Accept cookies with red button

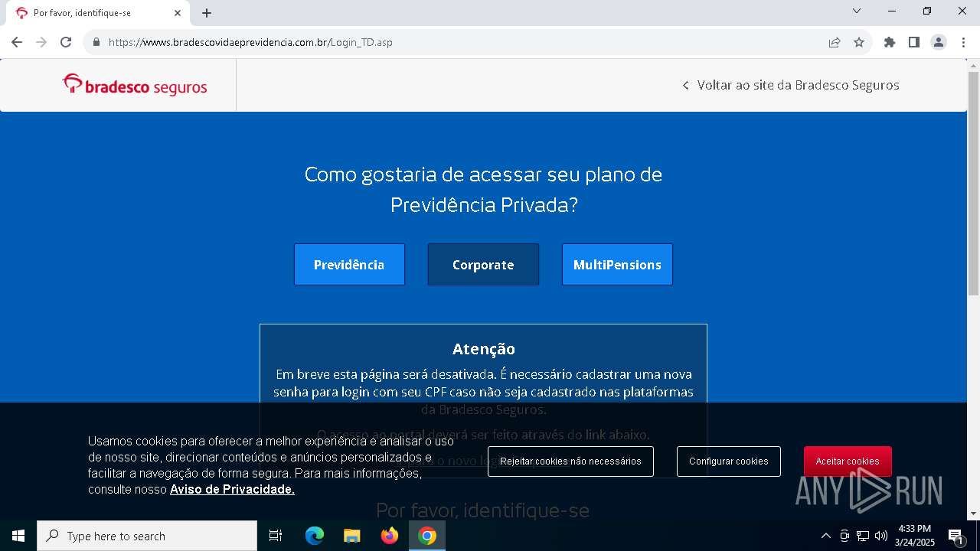point(848,461)
